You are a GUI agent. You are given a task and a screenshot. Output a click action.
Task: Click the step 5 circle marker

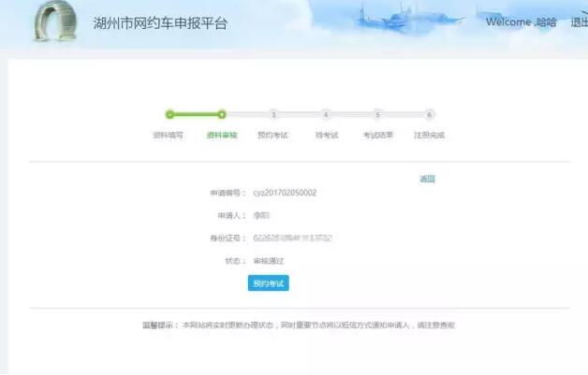pyautogui.click(x=377, y=114)
